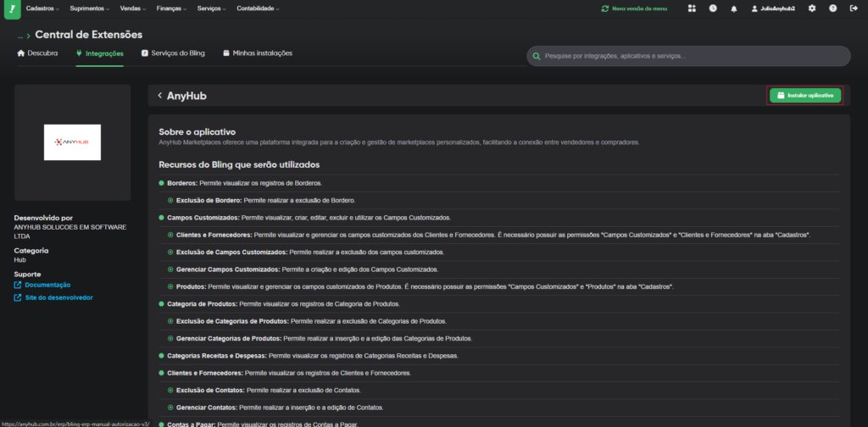Open the apps grid icon
This screenshot has height=427, width=868.
point(692,8)
